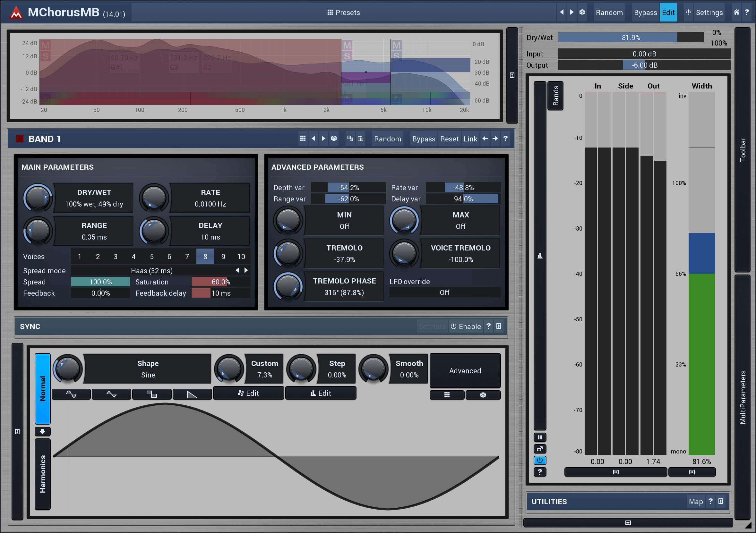Adjust the Spread slider at 100.0%
Image resolution: width=756 pixels, height=533 pixels.
[x=100, y=282]
